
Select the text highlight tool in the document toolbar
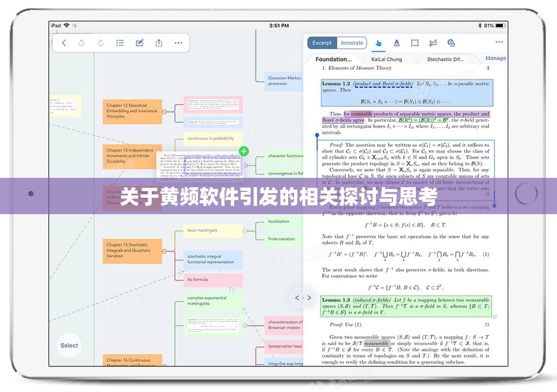[x=397, y=43]
